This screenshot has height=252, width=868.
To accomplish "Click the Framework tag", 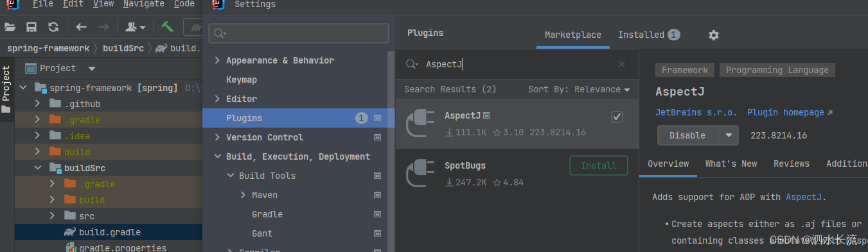I will [x=685, y=70].
